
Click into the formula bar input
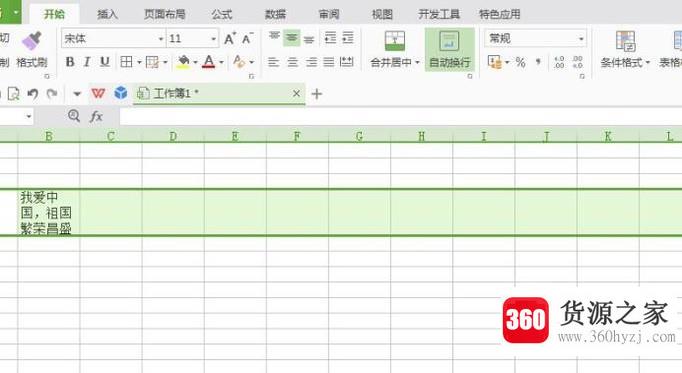point(401,117)
